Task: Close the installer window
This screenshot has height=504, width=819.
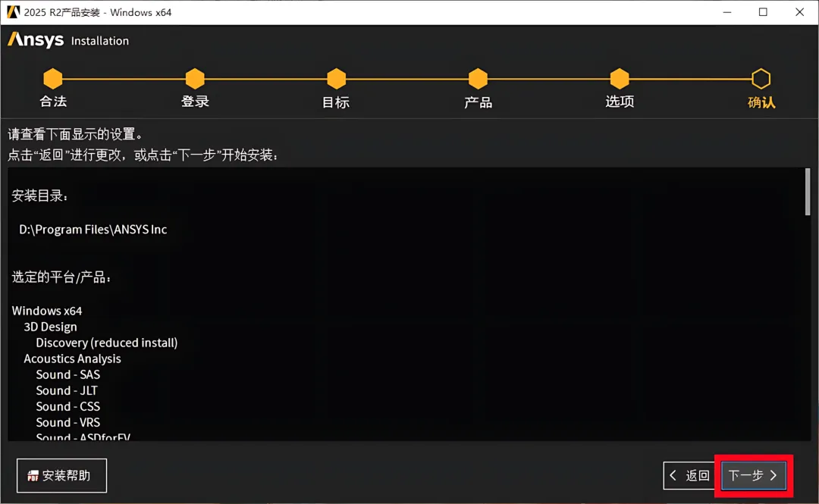Action: tap(800, 12)
